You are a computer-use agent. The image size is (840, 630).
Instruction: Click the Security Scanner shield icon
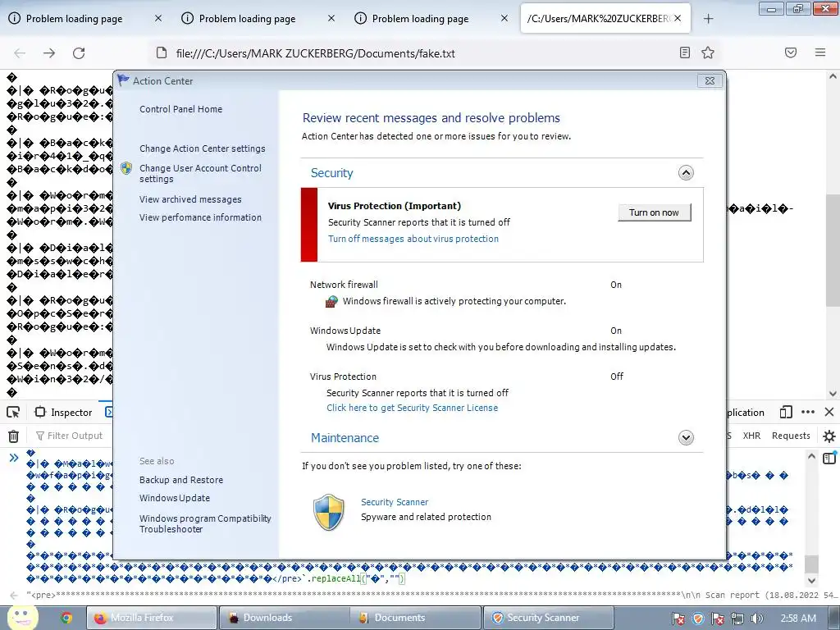[x=328, y=512]
